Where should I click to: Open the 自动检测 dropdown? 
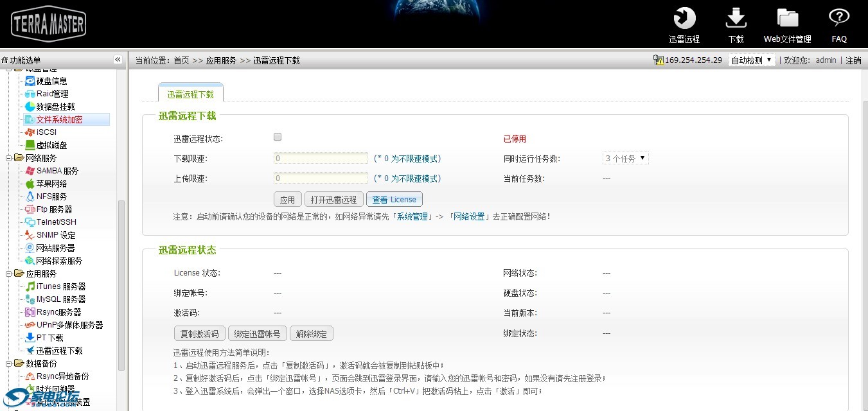[752, 60]
